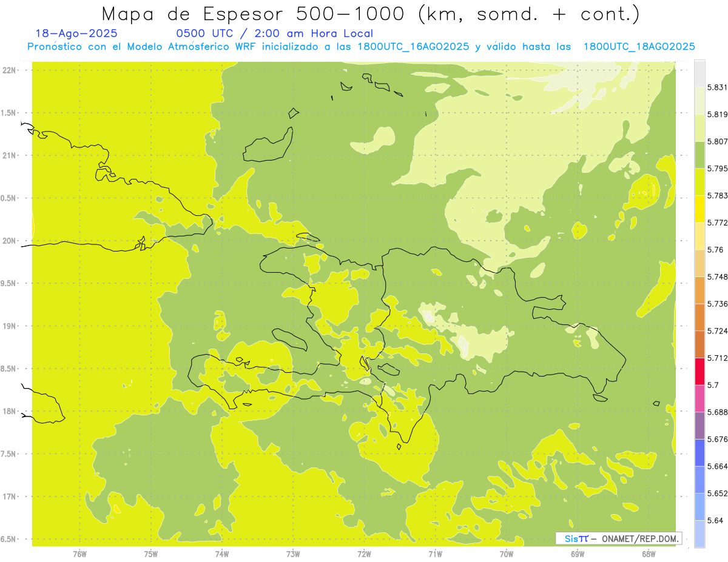The height and width of the screenshot is (562, 728).
Task: Pick legend swatch between 5.772 and 5.76
Action: pos(699,236)
